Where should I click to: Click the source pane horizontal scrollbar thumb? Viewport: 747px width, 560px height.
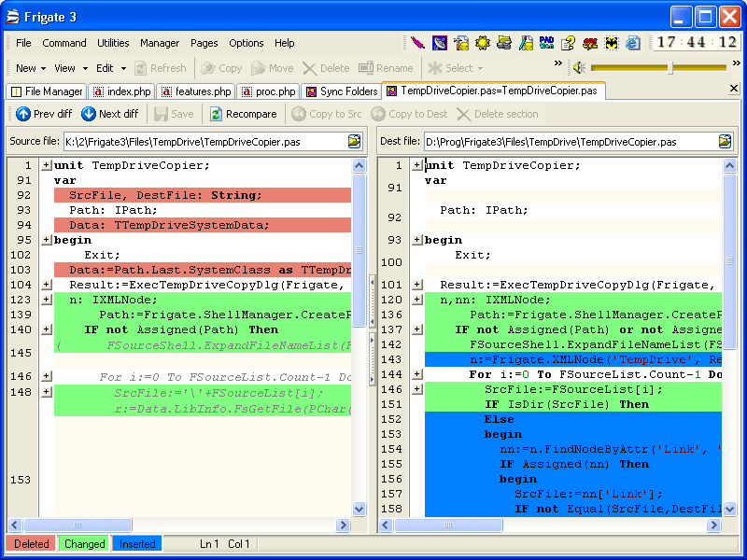(x=78, y=525)
